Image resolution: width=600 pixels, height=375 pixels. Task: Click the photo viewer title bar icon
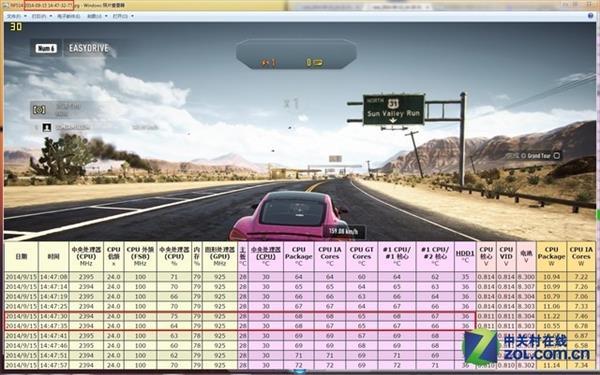point(5,6)
